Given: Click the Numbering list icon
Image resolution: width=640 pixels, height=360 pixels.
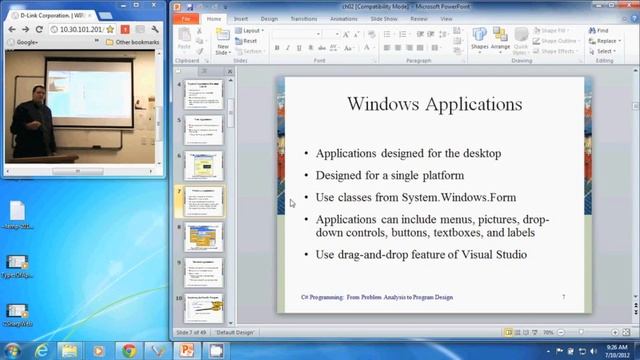Looking at the screenshot, I should coord(403,35).
